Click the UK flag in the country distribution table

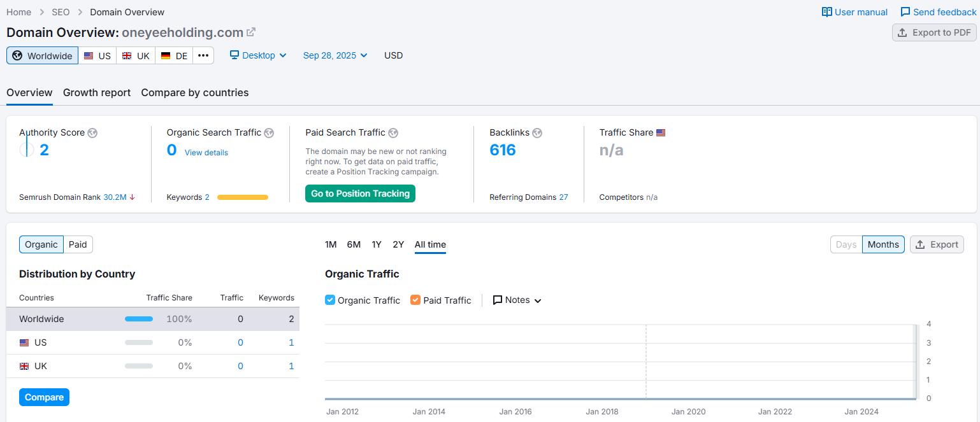coord(24,366)
